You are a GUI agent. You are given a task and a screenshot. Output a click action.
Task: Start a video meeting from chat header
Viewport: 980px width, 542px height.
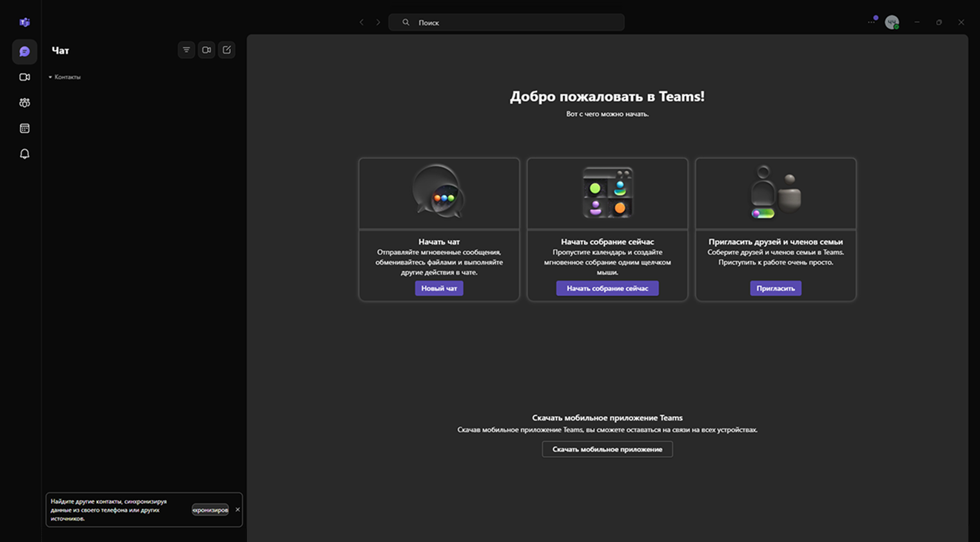point(206,50)
